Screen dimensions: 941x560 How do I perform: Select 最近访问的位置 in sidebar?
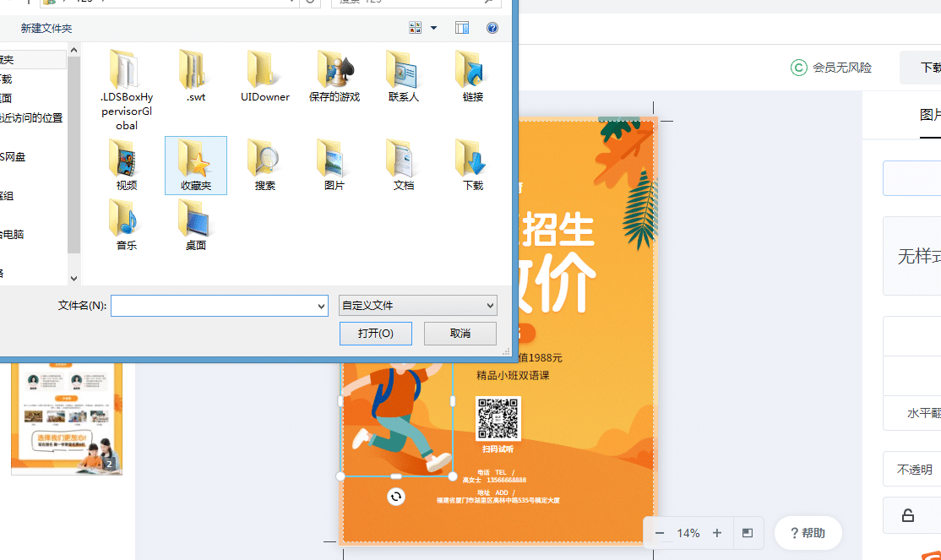pos(31,117)
